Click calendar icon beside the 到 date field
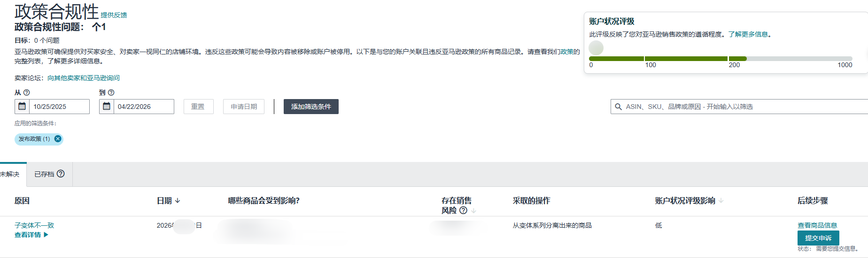868x269 pixels. click(x=107, y=107)
